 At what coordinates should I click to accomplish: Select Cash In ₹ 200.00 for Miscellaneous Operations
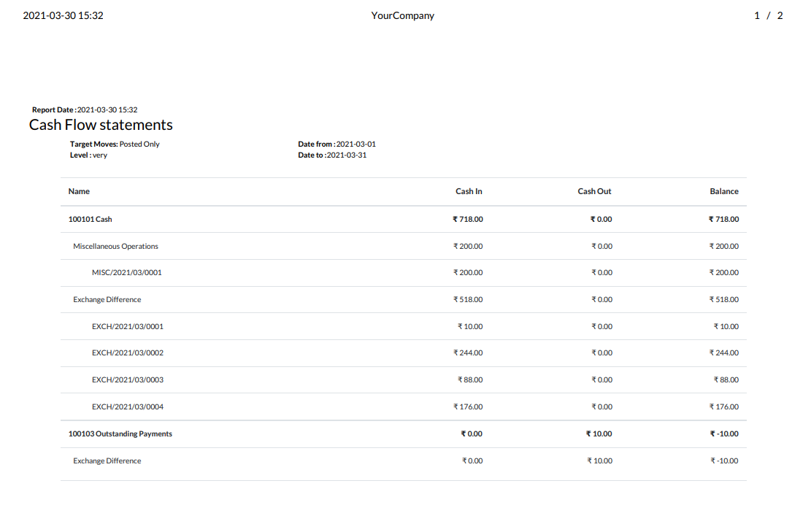coord(468,246)
